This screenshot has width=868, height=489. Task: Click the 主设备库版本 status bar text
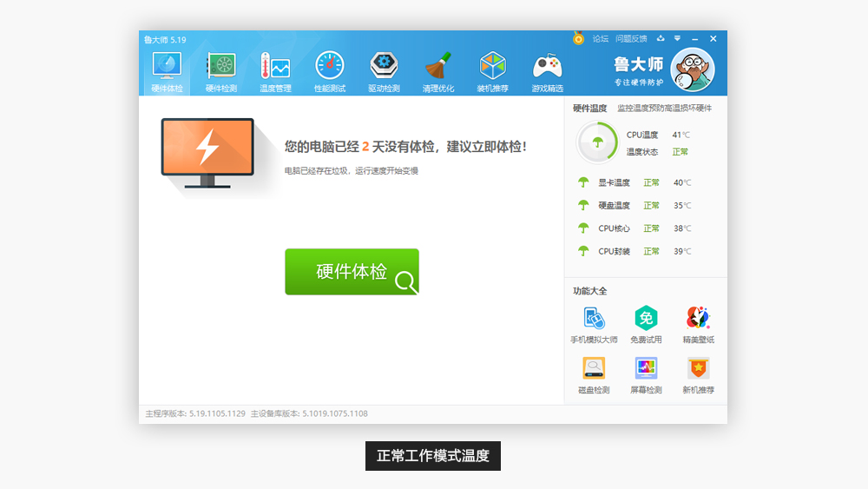click(x=309, y=413)
